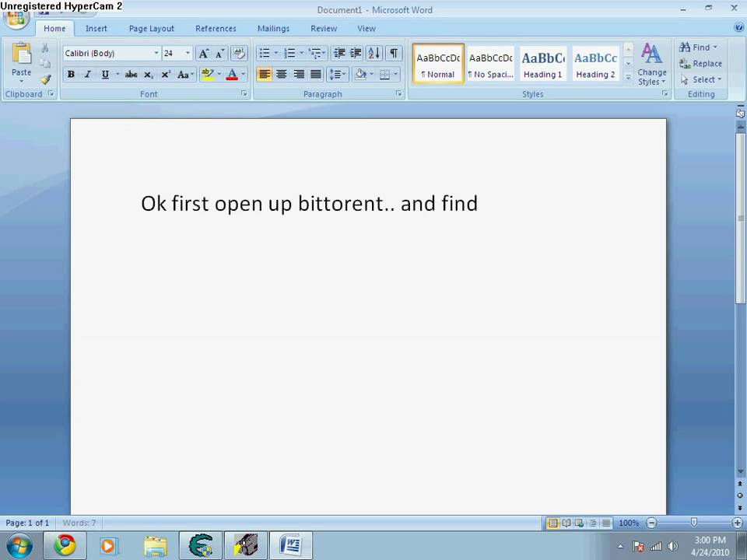Align text left

click(265, 75)
